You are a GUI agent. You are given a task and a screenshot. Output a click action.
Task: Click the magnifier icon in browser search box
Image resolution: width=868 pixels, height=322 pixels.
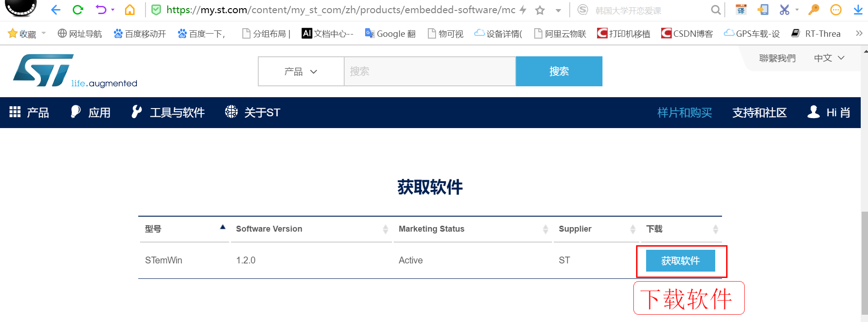pyautogui.click(x=716, y=10)
